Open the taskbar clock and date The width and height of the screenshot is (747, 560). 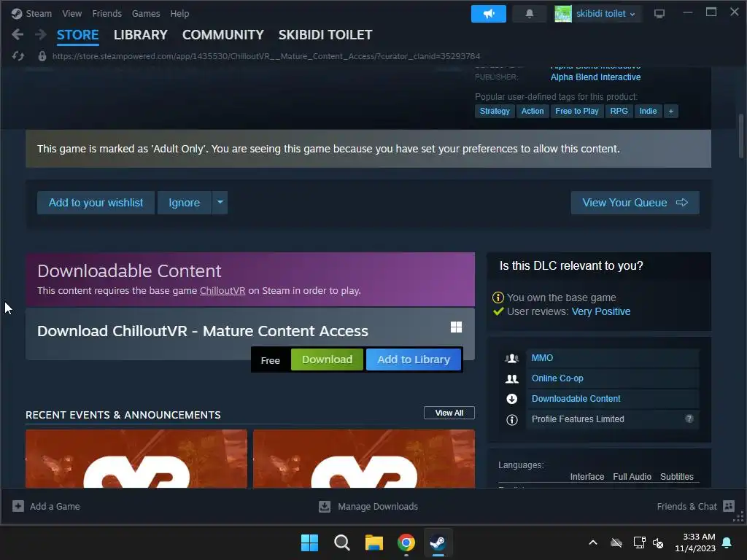(x=695, y=542)
